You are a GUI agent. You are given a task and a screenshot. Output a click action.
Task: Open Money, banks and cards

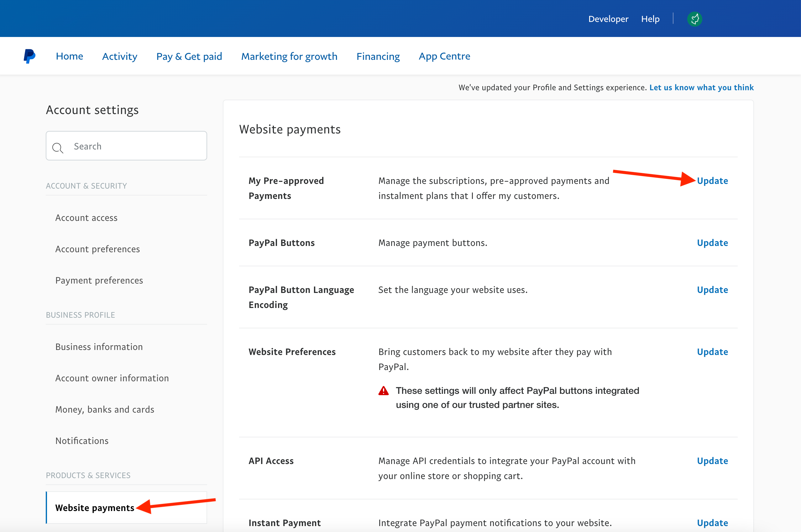pyautogui.click(x=105, y=409)
